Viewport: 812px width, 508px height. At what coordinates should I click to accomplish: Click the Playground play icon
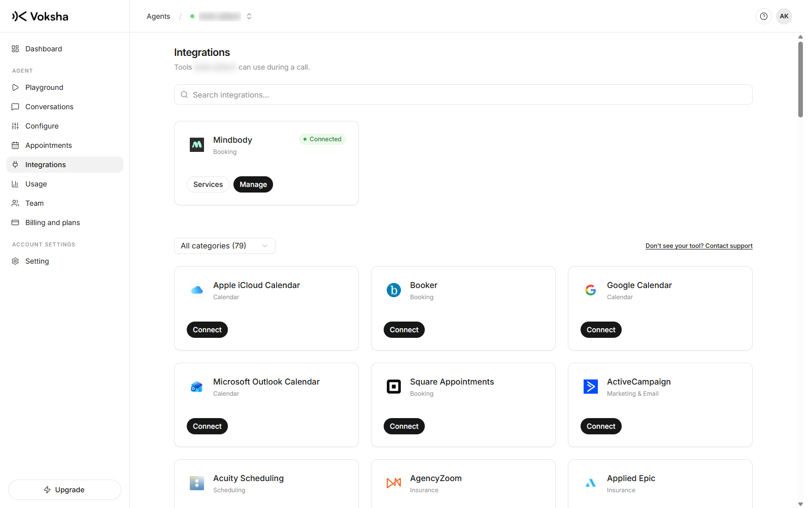point(15,87)
